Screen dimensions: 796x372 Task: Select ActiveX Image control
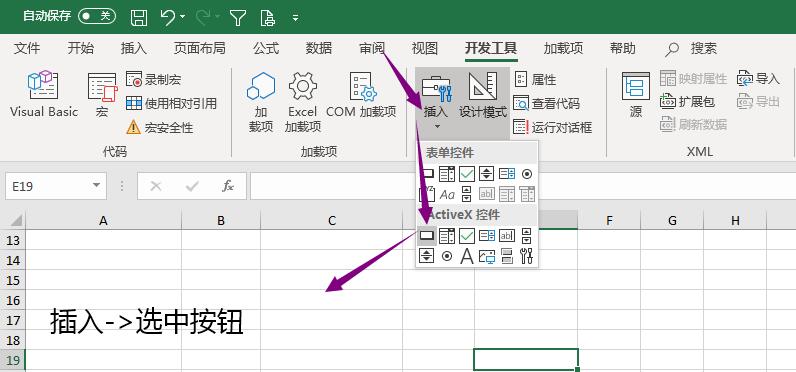click(x=487, y=256)
